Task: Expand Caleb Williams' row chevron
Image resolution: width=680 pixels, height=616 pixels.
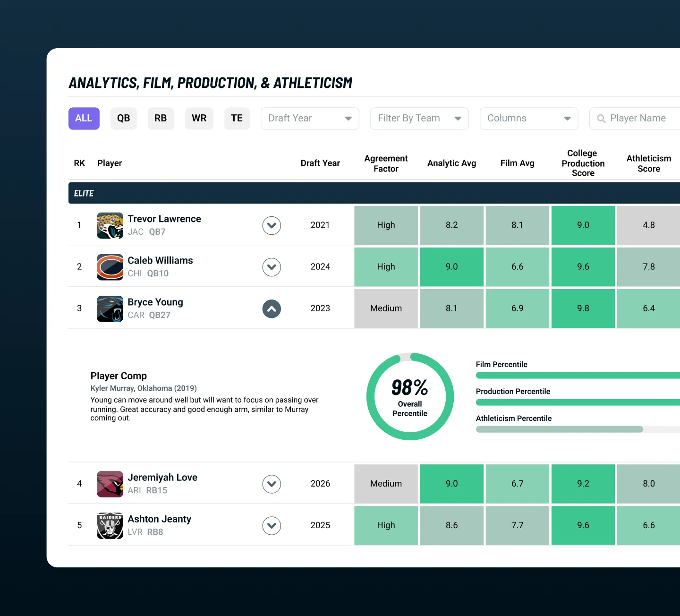Action: pyautogui.click(x=272, y=267)
